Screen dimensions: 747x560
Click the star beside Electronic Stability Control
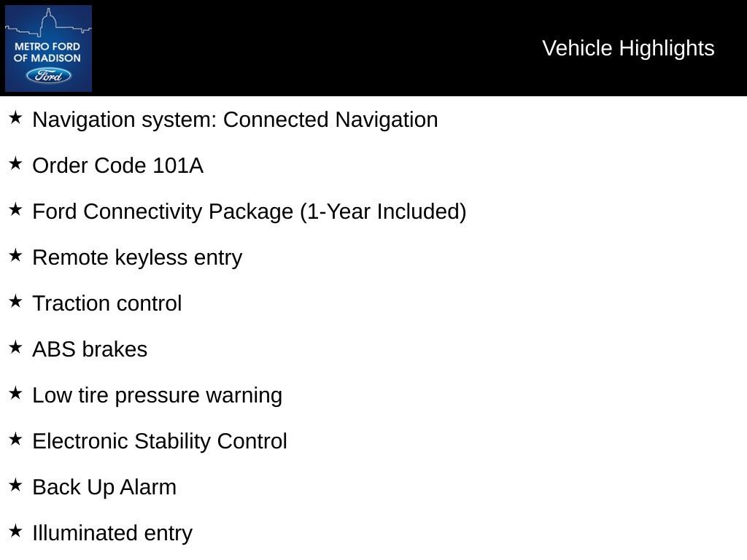pyautogui.click(x=15, y=439)
